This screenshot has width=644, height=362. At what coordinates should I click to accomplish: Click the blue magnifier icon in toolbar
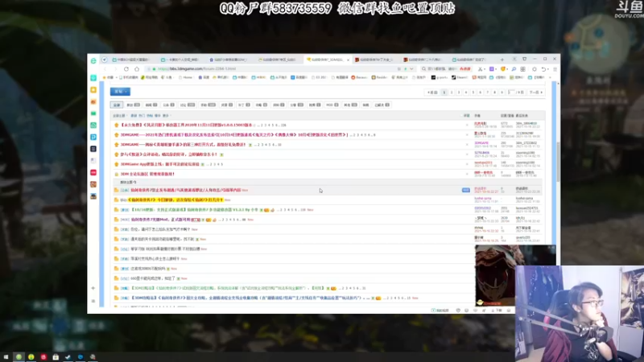(514, 69)
